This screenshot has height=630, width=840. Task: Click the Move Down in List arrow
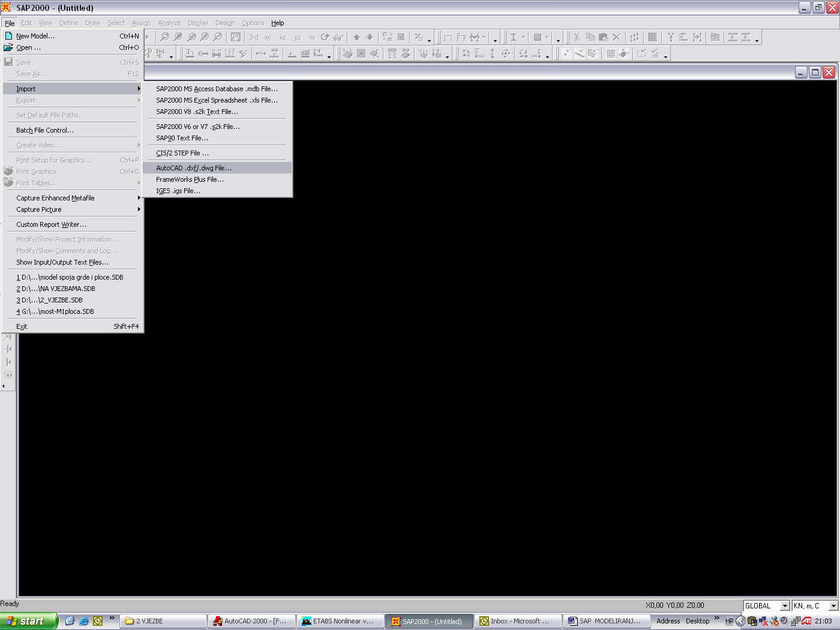click(370, 37)
